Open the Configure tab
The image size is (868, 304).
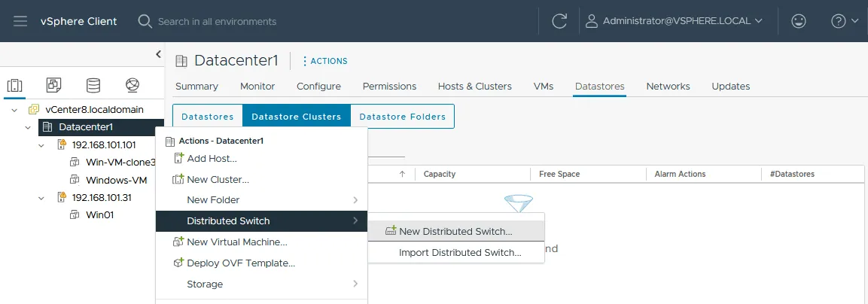tap(319, 87)
